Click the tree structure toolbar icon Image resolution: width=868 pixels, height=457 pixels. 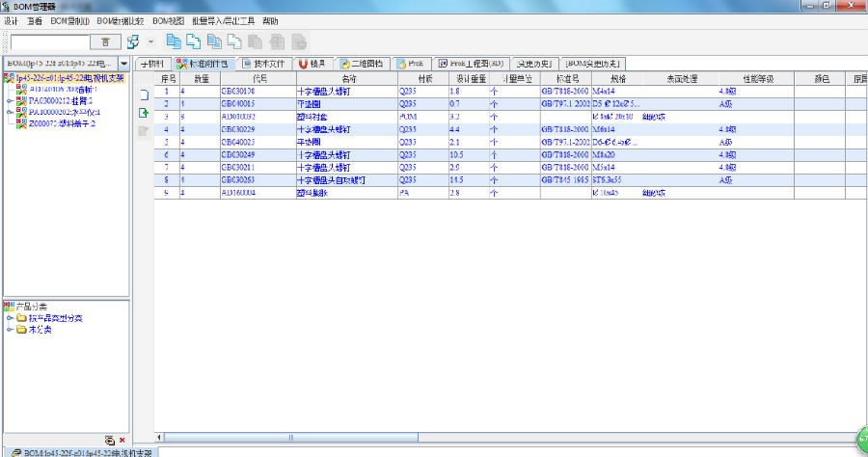pyautogui.click(x=133, y=42)
